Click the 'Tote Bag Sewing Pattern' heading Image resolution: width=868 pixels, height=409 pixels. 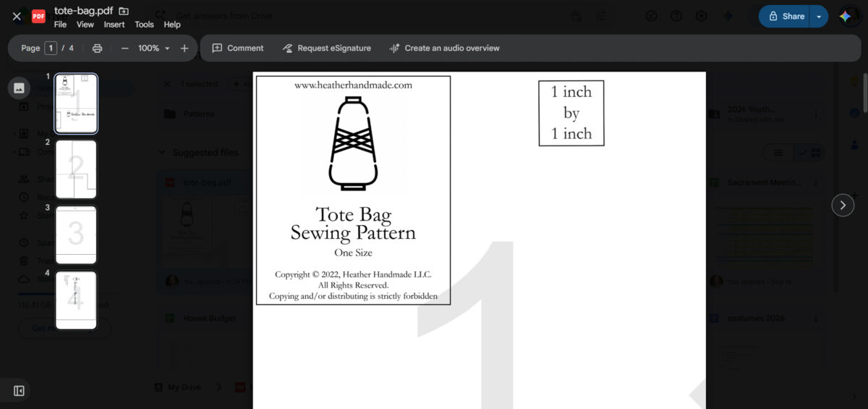coord(353,223)
